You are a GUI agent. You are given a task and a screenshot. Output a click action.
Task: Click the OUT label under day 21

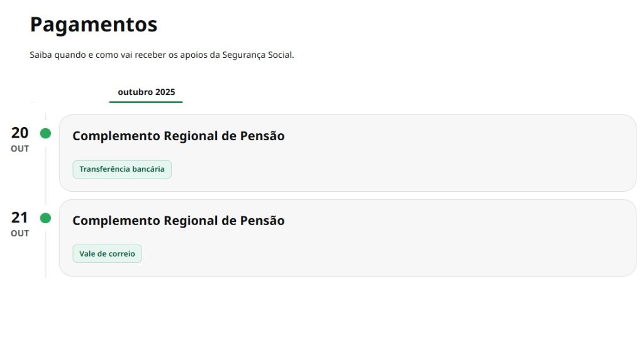coord(19,234)
